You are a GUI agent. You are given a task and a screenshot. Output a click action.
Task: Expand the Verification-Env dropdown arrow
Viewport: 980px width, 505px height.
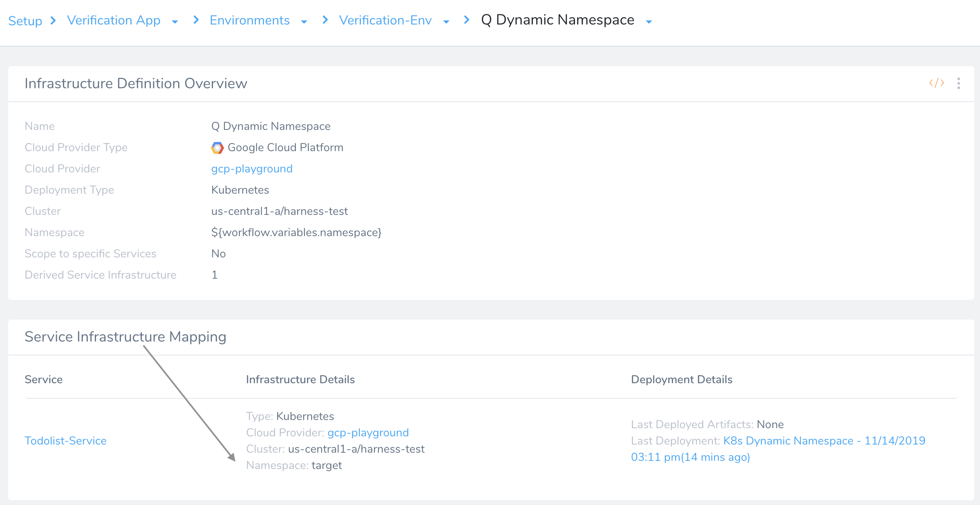[x=446, y=22]
